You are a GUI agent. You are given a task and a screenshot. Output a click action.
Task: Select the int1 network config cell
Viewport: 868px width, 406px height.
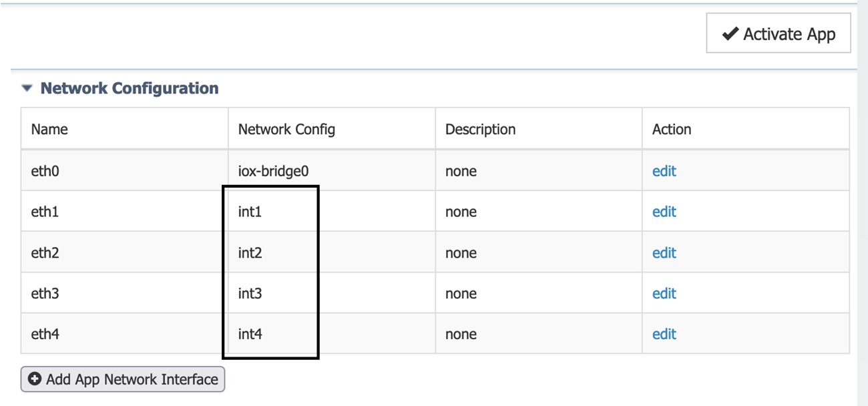248,212
